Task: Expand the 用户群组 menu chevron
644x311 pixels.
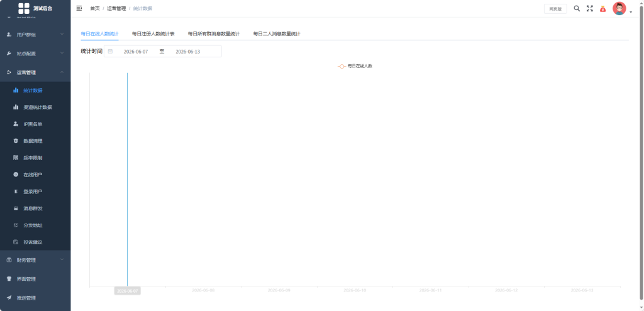Action: 62,34
